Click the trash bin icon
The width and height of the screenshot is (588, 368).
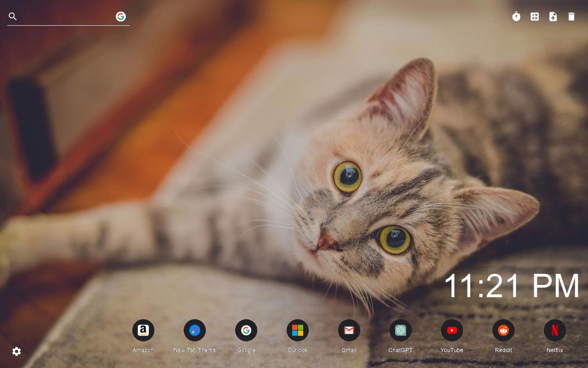click(x=571, y=17)
